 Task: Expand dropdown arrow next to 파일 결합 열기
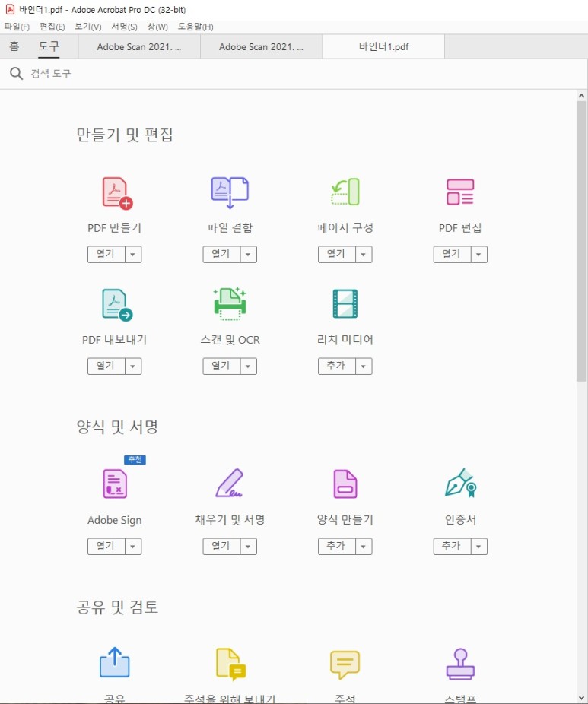point(249,255)
